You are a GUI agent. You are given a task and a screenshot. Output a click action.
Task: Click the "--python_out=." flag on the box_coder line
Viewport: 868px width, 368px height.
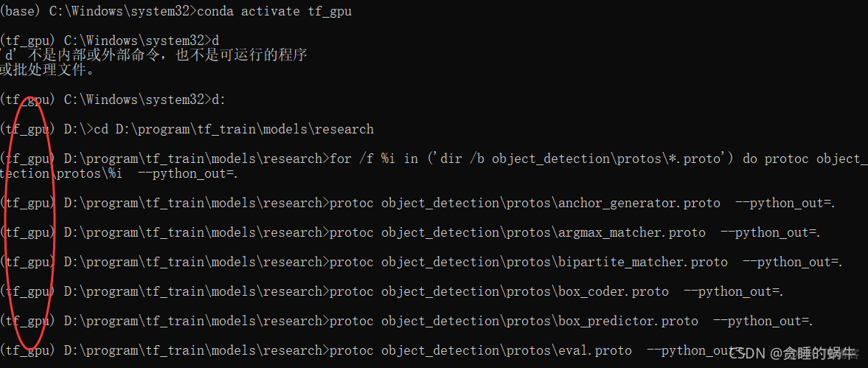[x=733, y=291]
